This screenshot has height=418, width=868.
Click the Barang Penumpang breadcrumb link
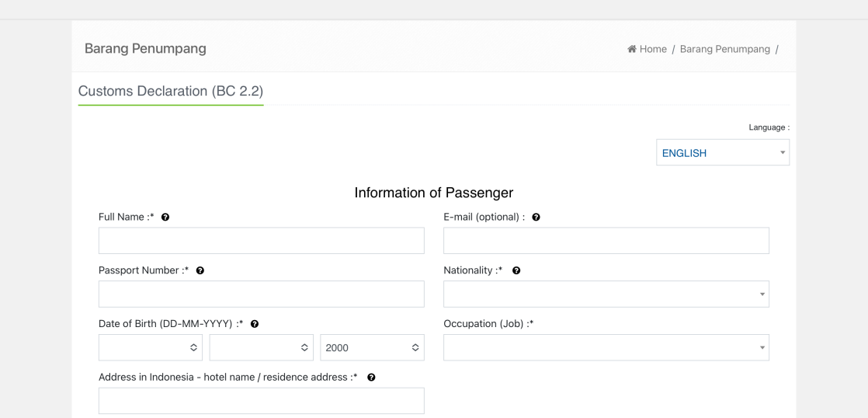click(x=724, y=49)
